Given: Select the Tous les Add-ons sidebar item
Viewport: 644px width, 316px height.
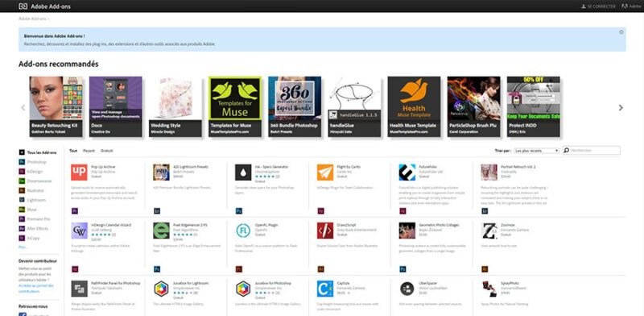Looking at the screenshot, I should coord(38,152).
